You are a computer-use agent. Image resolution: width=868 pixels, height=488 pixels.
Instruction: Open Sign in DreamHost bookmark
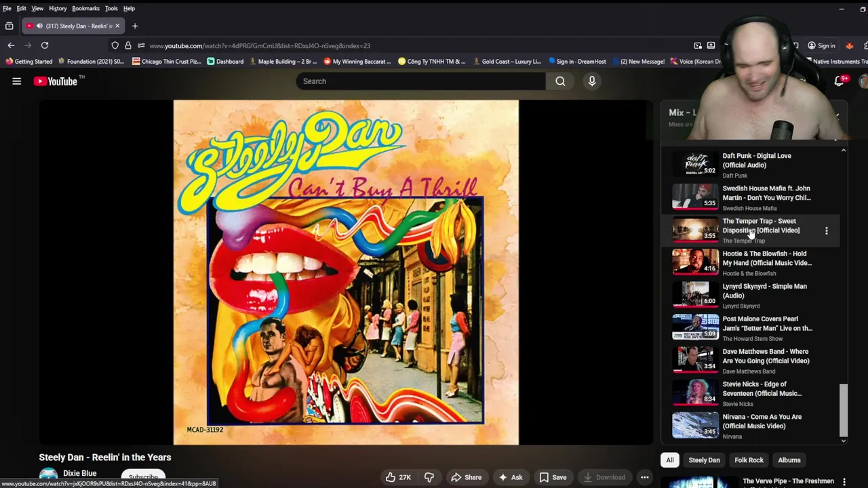(577, 62)
